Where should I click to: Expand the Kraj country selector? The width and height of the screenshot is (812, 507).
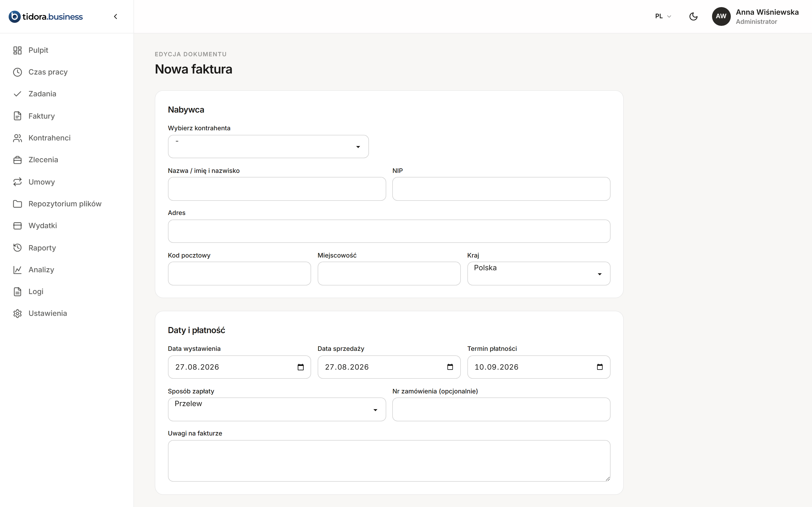pyautogui.click(x=538, y=274)
